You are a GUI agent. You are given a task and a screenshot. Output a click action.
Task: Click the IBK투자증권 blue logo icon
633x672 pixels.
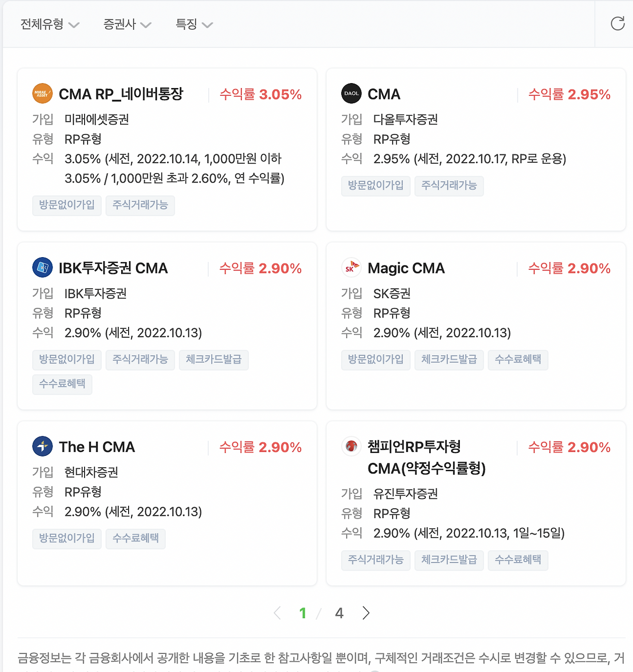pyautogui.click(x=43, y=268)
